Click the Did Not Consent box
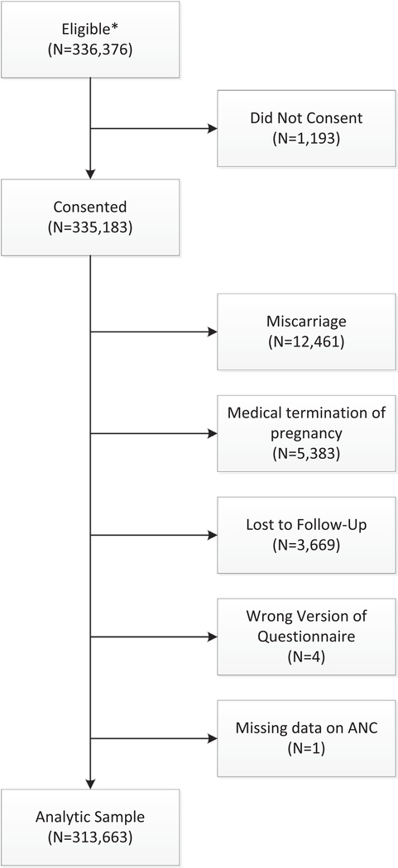This screenshot has height=868, width=398. pos(306,128)
